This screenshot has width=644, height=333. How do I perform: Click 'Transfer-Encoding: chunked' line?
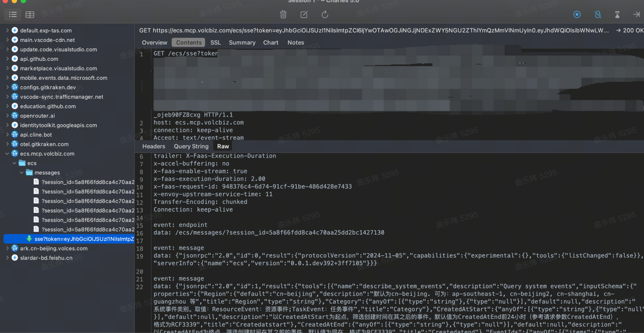click(x=200, y=202)
